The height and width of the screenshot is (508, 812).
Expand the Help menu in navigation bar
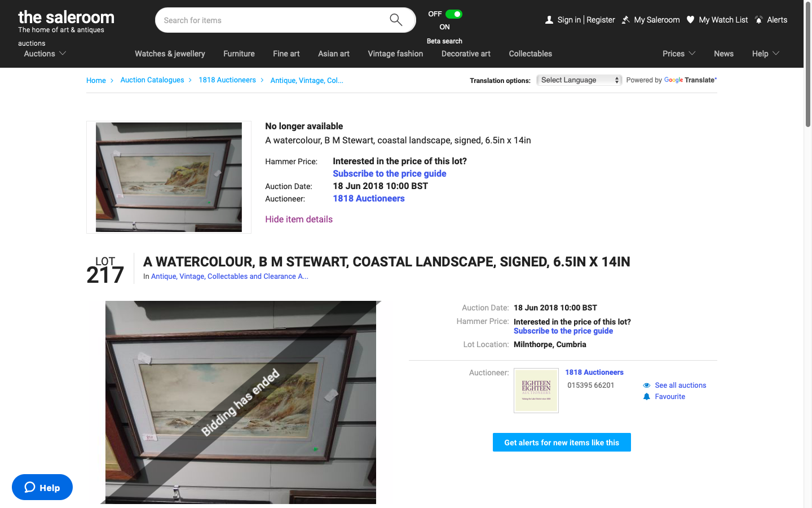pos(765,54)
